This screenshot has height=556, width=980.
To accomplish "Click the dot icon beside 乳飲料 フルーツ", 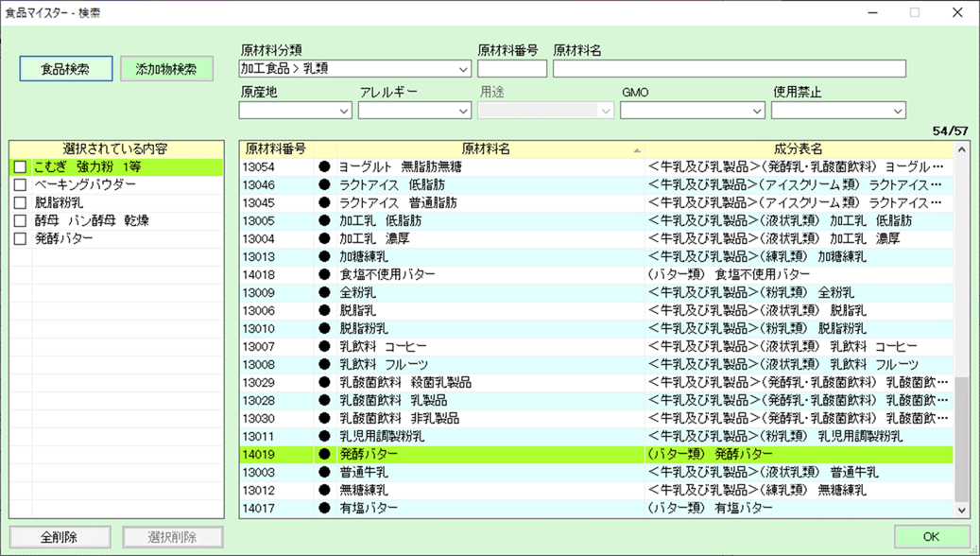I will [x=324, y=364].
